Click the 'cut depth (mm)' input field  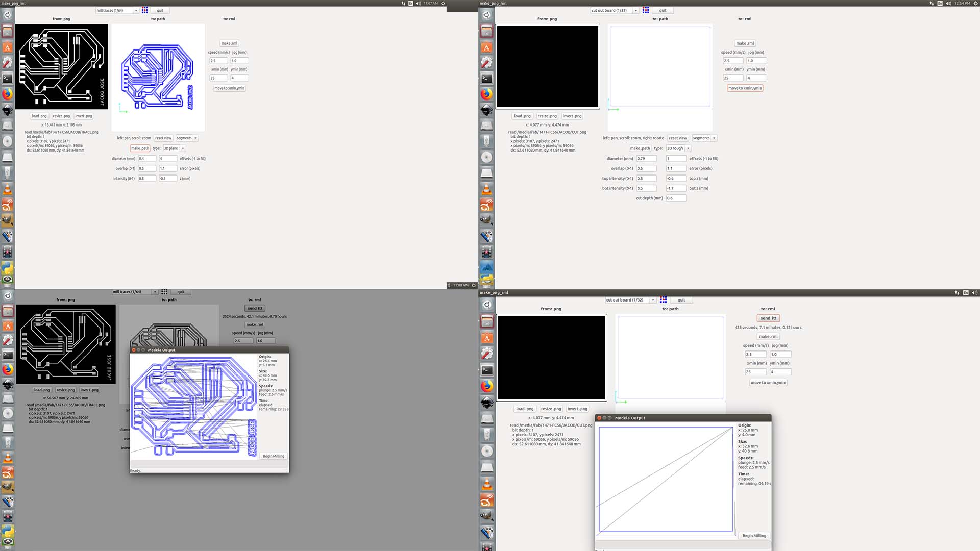point(675,198)
